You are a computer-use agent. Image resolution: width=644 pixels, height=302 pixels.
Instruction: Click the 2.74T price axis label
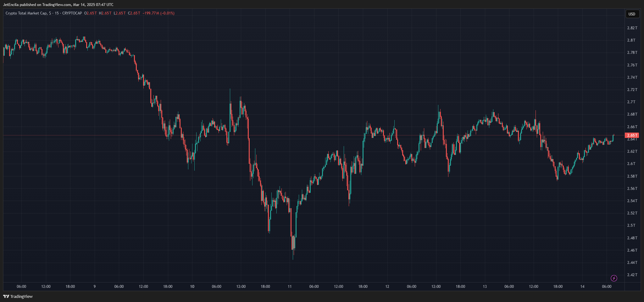tap(632, 77)
